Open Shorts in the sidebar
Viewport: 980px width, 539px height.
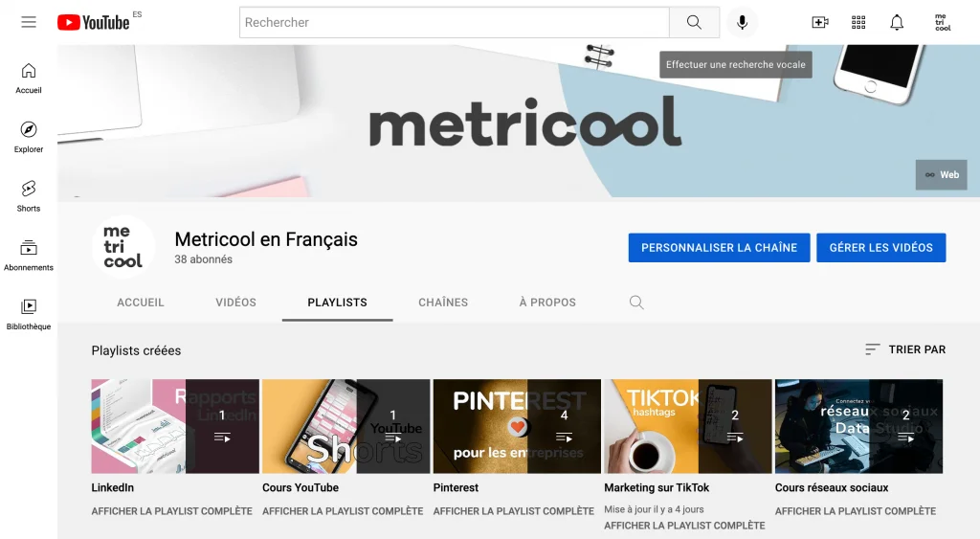pos(29,196)
